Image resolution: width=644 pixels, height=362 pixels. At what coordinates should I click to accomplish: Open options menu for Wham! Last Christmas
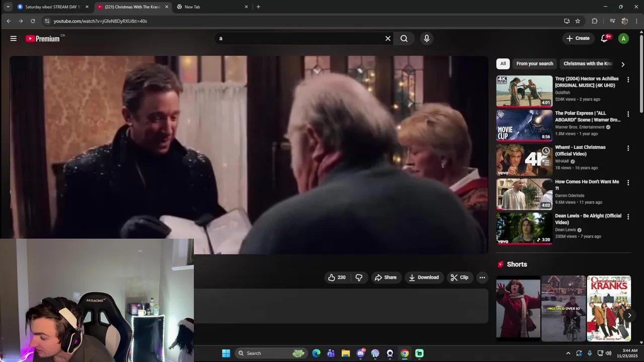click(x=628, y=148)
